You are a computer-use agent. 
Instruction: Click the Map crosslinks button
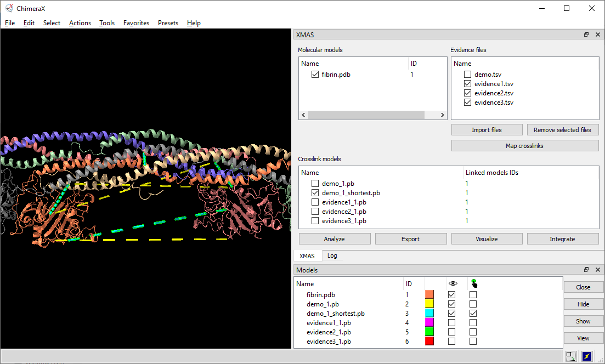tap(525, 146)
